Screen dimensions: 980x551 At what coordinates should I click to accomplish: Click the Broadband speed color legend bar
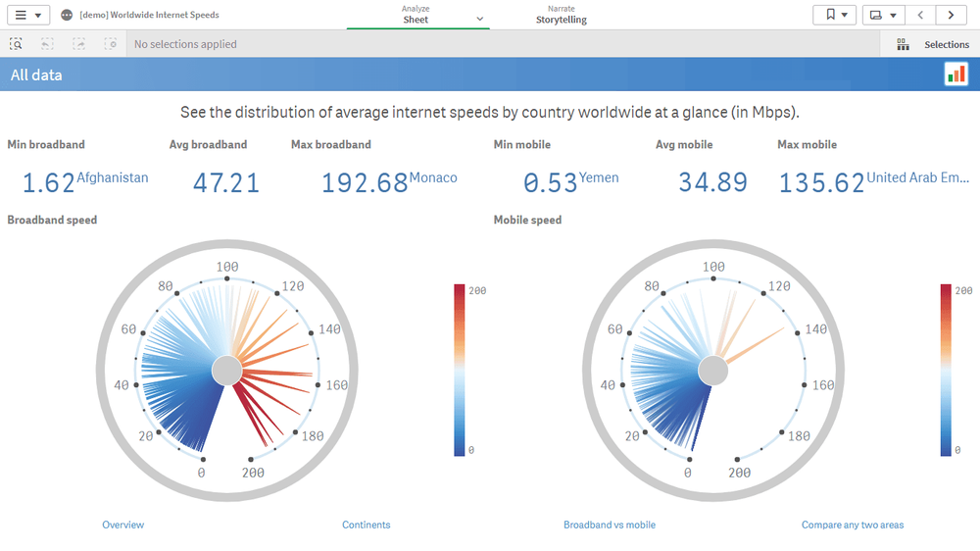tap(460, 370)
